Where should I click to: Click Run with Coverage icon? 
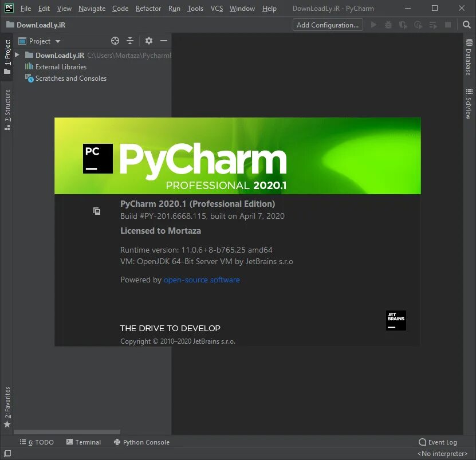(x=403, y=25)
